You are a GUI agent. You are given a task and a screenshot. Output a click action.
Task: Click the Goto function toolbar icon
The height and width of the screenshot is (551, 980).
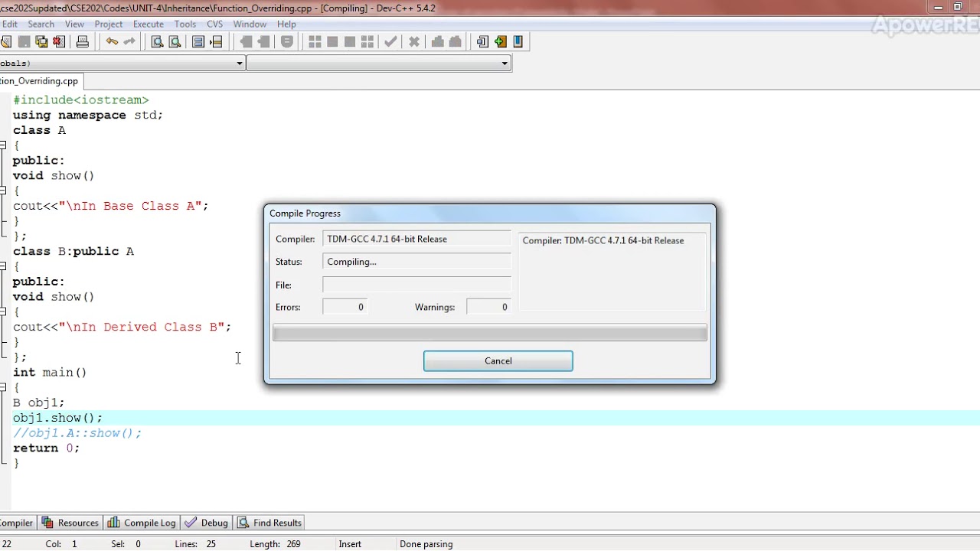tap(198, 41)
